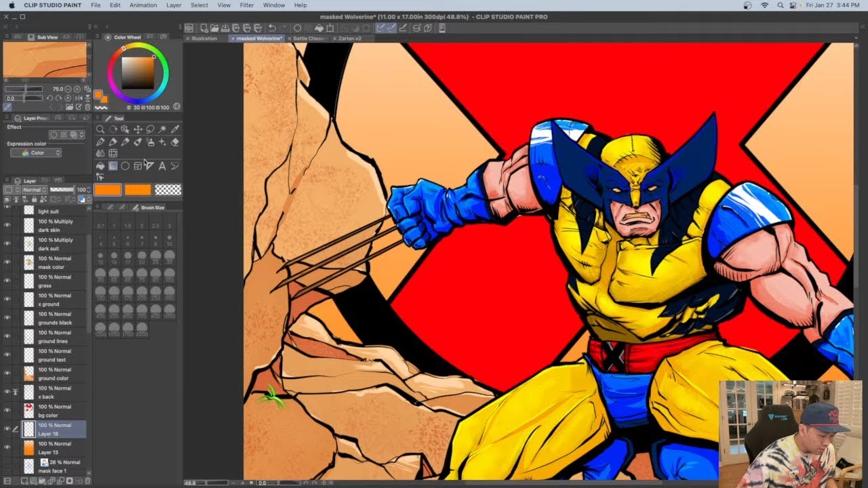This screenshot has width=868, height=488.
Task: Select the Fill bucket tool
Action: [100, 165]
